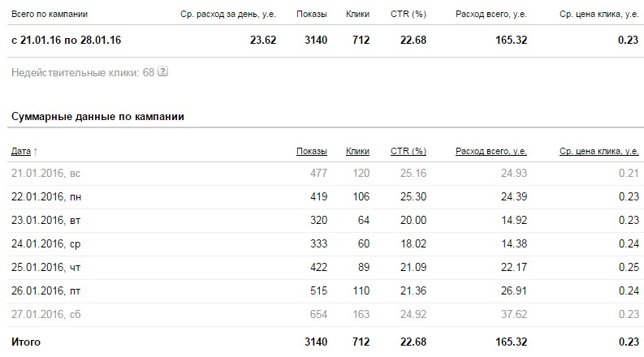The image size is (644, 357).
Task: Sort by Расход всего, у.е. header
Action: tap(491, 151)
